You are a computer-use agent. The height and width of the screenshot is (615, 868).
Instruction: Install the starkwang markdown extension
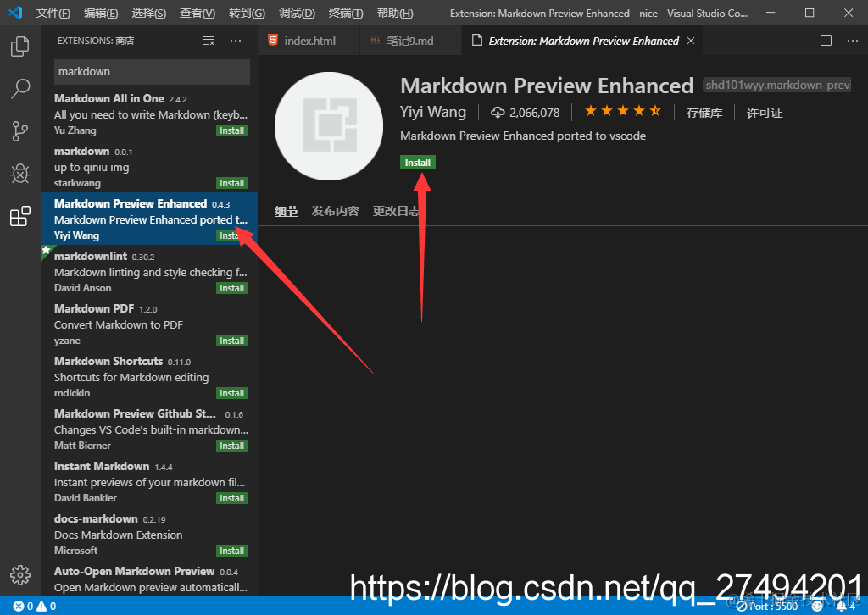[231, 183]
